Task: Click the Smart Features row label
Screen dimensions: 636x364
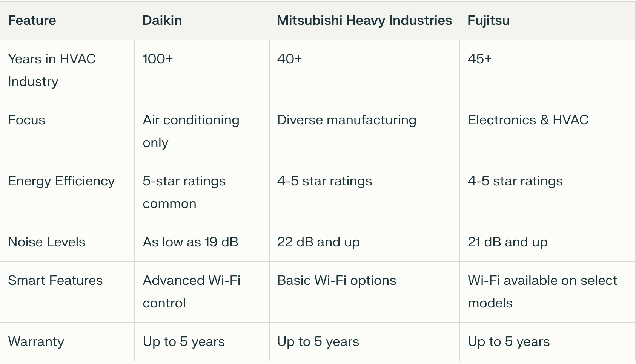Action: (55, 280)
